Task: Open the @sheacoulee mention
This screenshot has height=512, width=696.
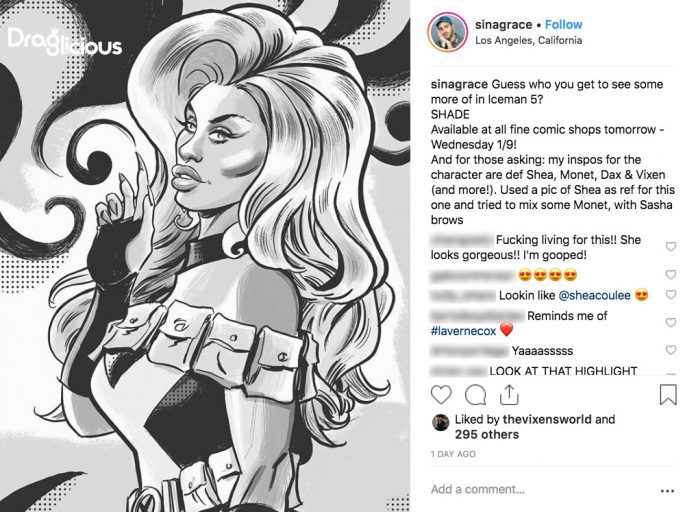Action: click(x=594, y=295)
